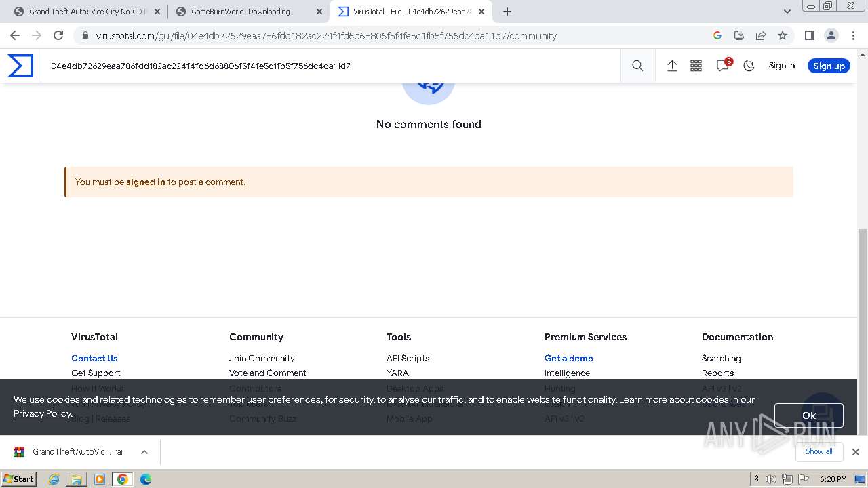This screenshot has width=868, height=488.
Task: Close the GameBurnWorld tab
Action: pos(319,12)
